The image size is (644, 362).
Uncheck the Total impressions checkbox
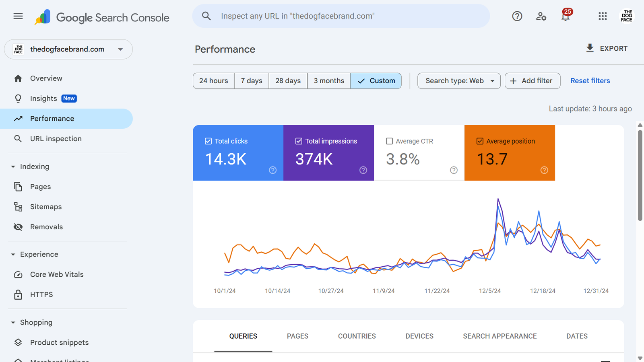299,141
